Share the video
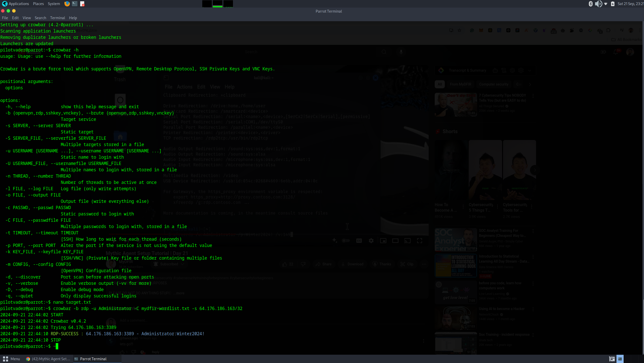The height and width of the screenshot is (363, 644). coord(324,264)
